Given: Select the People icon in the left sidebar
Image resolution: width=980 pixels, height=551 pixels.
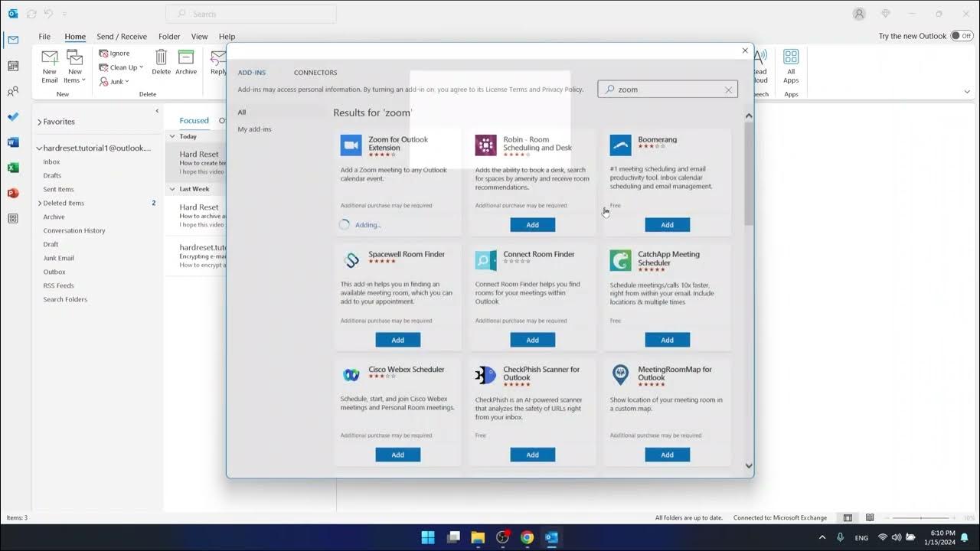Looking at the screenshot, I should [x=13, y=91].
